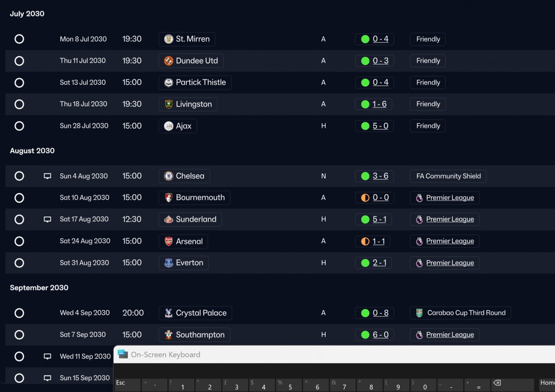555x392 pixels.
Task: Select the Crystal Palace fixture radio button
Action: (19, 313)
